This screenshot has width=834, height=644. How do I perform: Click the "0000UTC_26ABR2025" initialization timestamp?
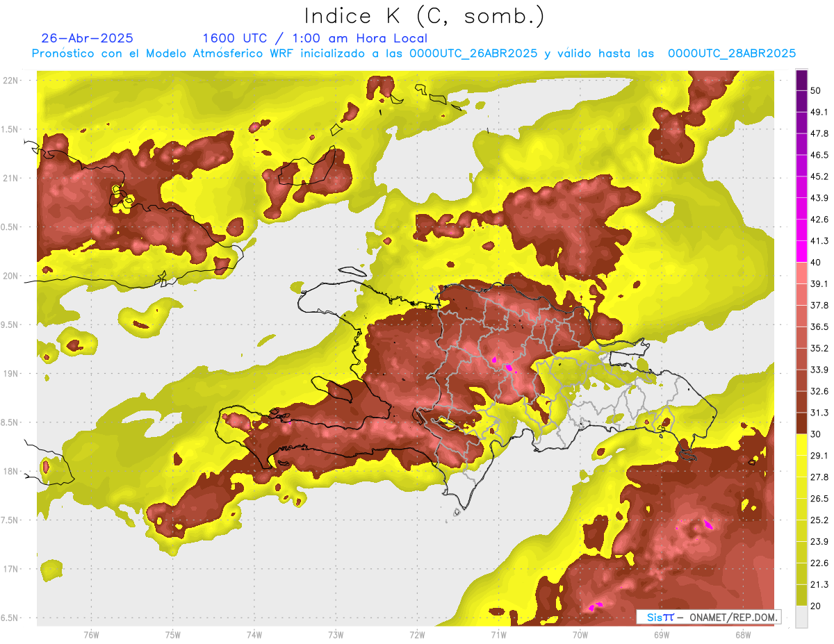click(x=473, y=53)
